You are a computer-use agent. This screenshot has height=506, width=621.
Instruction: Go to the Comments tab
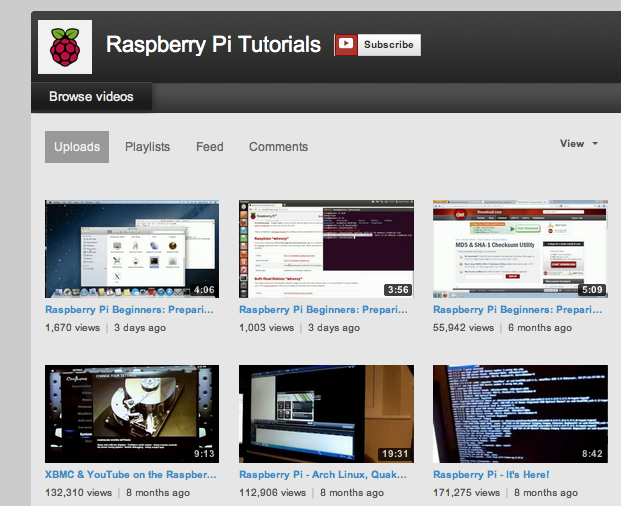(278, 147)
